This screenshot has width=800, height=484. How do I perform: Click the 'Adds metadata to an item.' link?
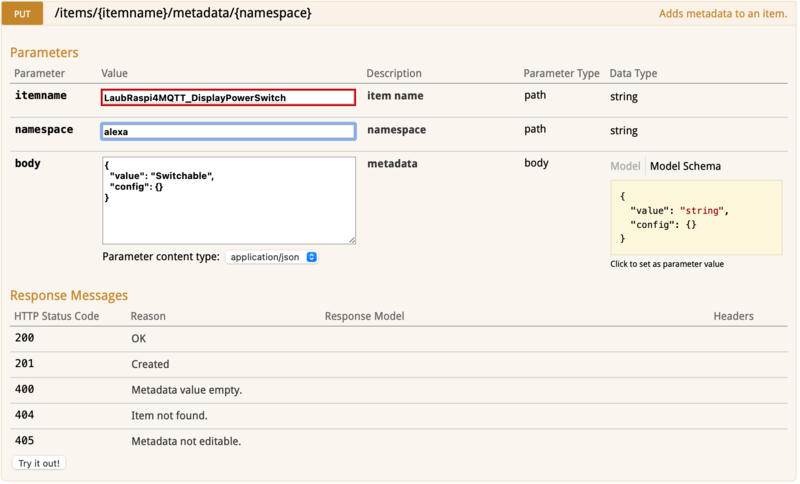(x=722, y=15)
